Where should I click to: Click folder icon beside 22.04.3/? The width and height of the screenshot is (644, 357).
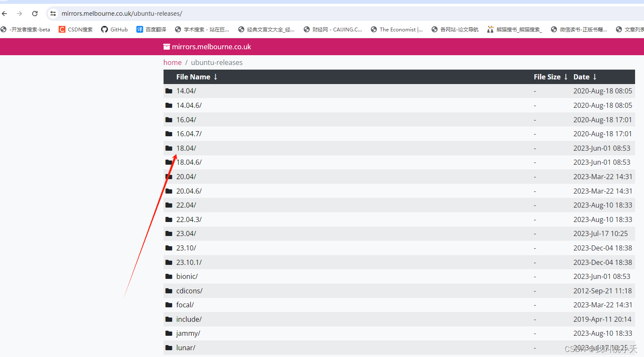pos(169,219)
